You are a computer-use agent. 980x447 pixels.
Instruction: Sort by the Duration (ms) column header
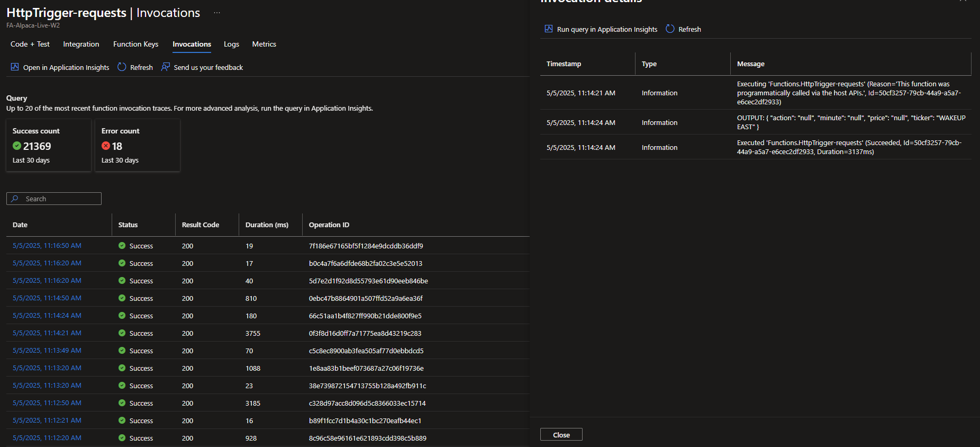tap(267, 225)
